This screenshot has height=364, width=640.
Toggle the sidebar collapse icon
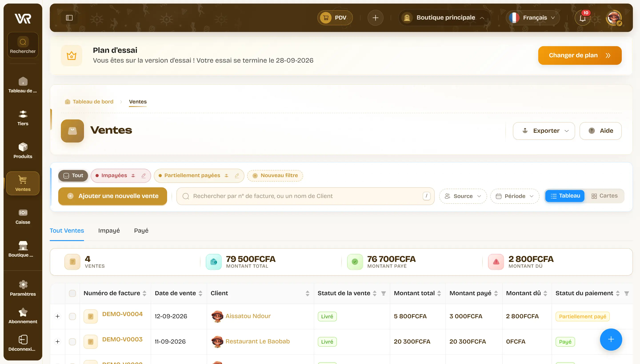point(69,18)
